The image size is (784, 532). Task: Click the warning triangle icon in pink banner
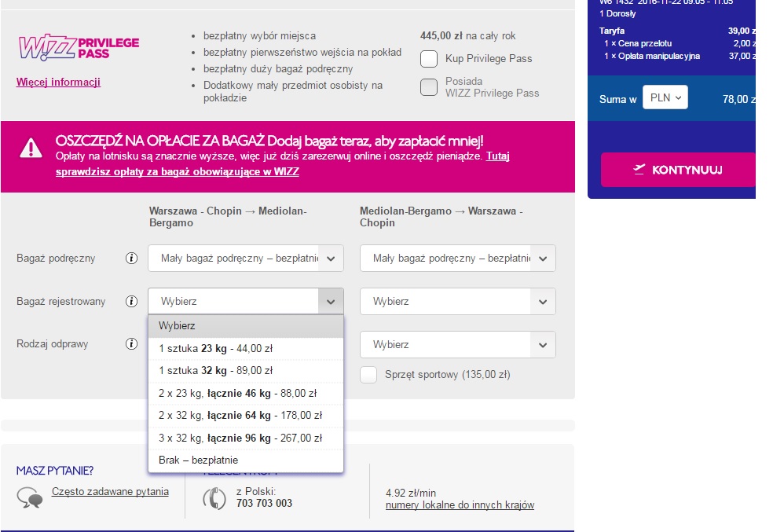tap(31, 149)
